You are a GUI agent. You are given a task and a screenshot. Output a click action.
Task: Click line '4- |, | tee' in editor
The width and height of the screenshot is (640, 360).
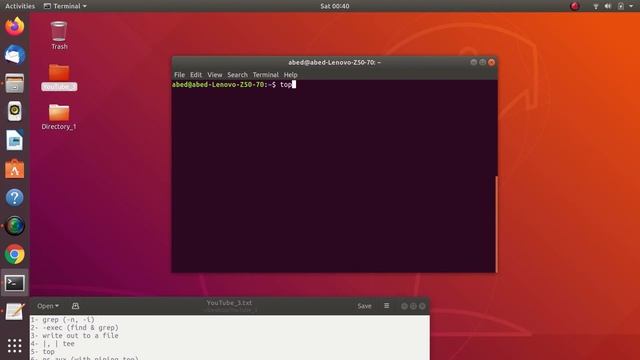pyautogui.click(x=53, y=344)
